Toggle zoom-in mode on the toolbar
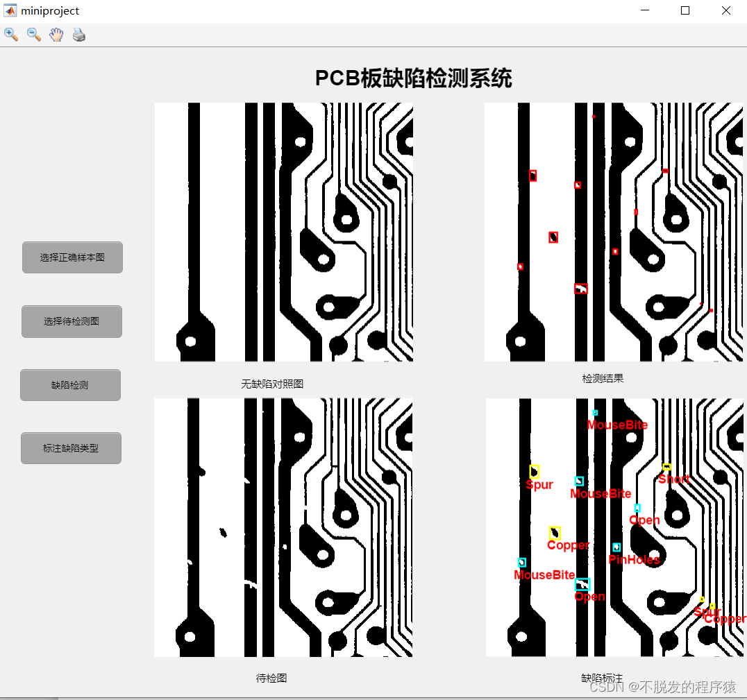The height and width of the screenshot is (700, 747). point(11,34)
